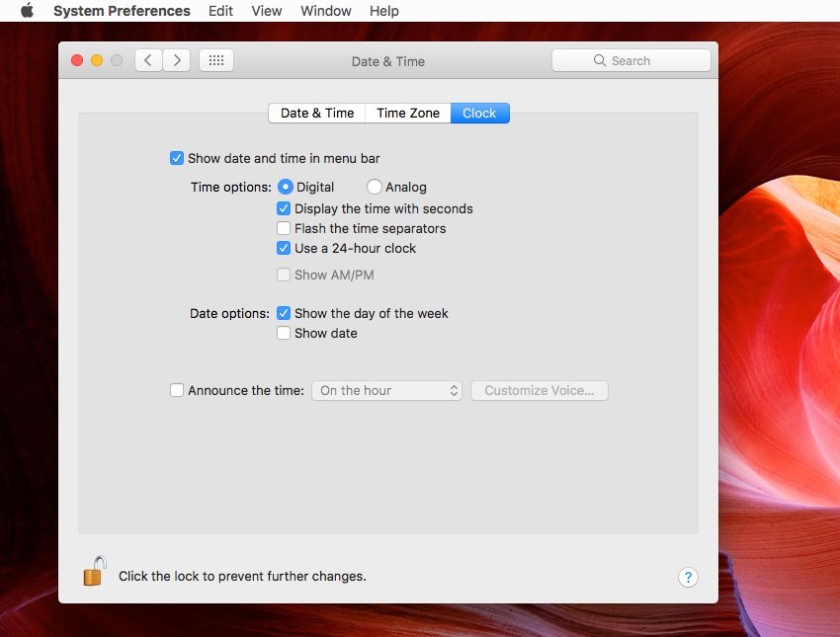This screenshot has height=637, width=840.
Task: Check the Announce the time option
Action: (x=177, y=390)
